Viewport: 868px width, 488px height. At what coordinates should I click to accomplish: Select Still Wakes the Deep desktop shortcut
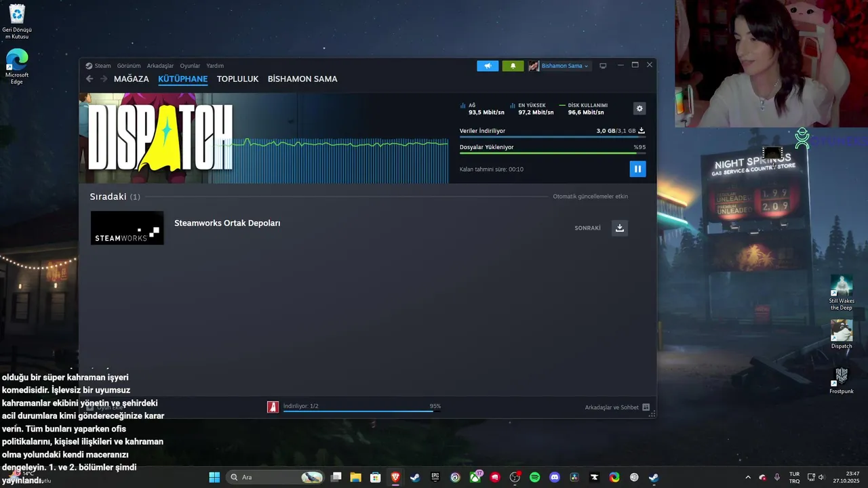tap(842, 293)
